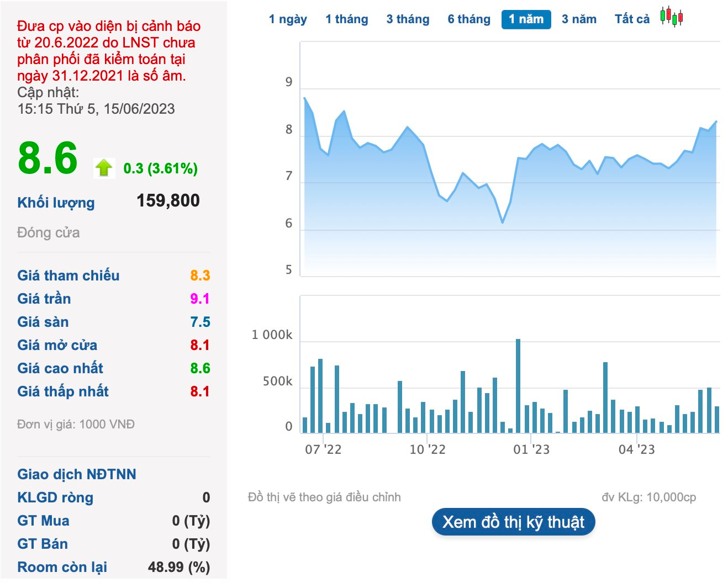Click the "KLGD ròng" label
This screenshot has width=728, height=583.
tap(55, 497)
